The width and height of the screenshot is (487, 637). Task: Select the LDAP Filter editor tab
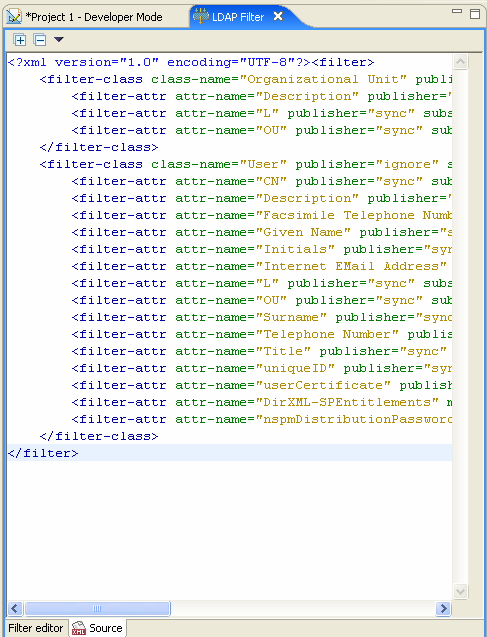pos(238,17)
